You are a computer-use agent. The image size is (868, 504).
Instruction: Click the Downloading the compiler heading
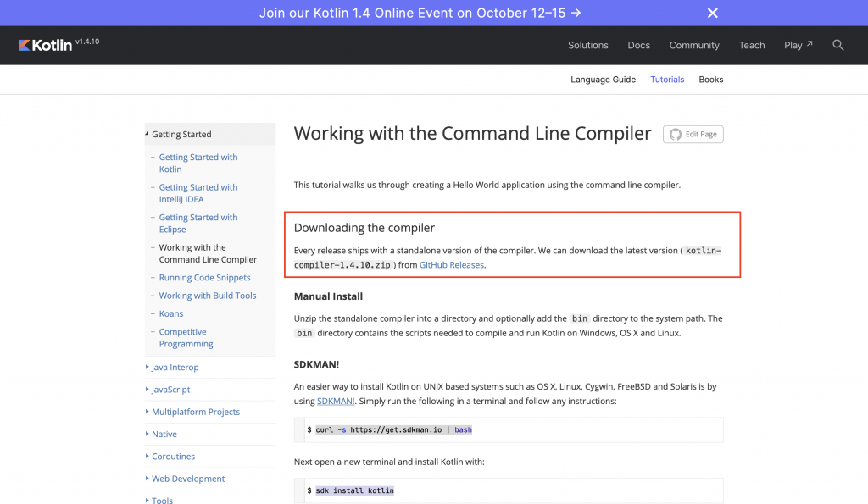pyautogui.click(x=364, y=228)
